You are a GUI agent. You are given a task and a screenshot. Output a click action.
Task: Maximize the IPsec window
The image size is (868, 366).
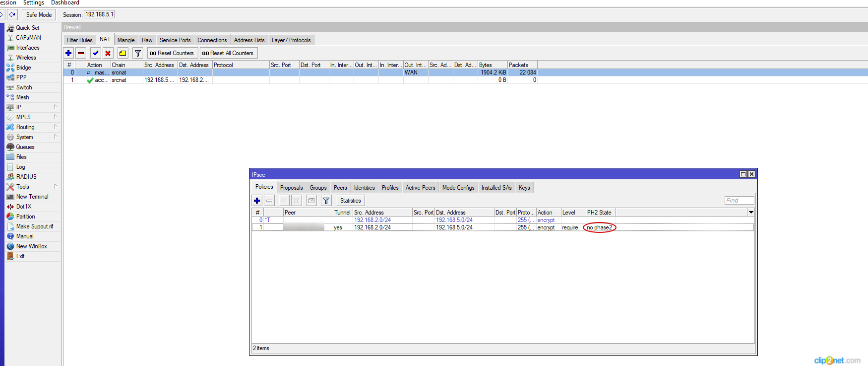[x=743, y=174]
